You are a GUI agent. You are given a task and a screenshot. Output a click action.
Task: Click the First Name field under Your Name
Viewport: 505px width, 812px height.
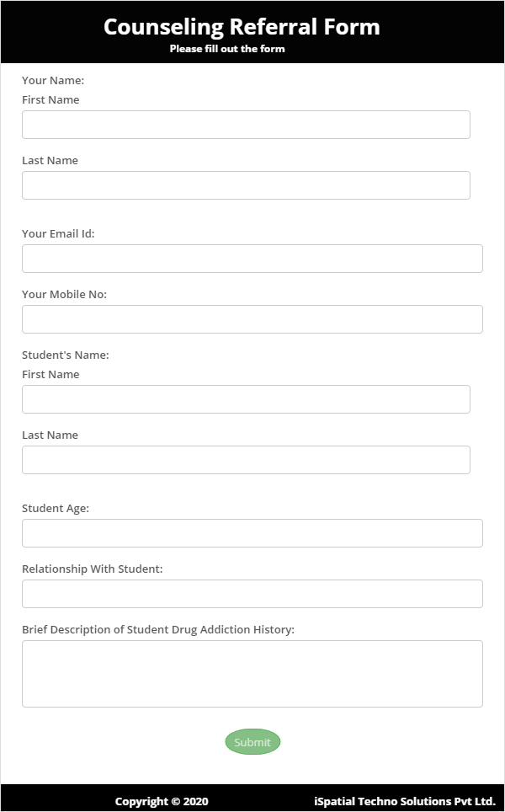click(246, 125)
